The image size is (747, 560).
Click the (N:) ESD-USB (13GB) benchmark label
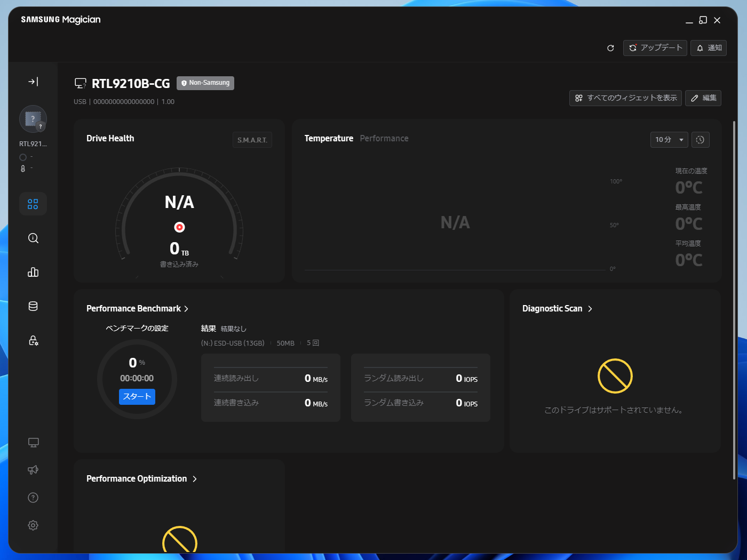(x=233, y=343)
